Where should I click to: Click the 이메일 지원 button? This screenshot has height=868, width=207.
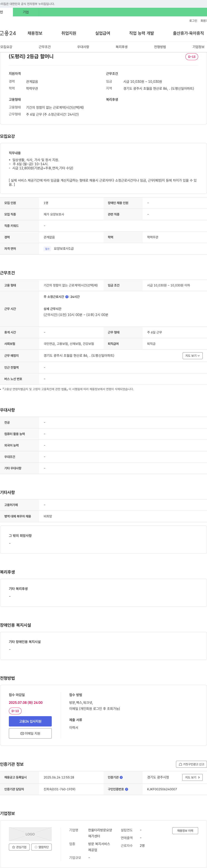[30, 733]
